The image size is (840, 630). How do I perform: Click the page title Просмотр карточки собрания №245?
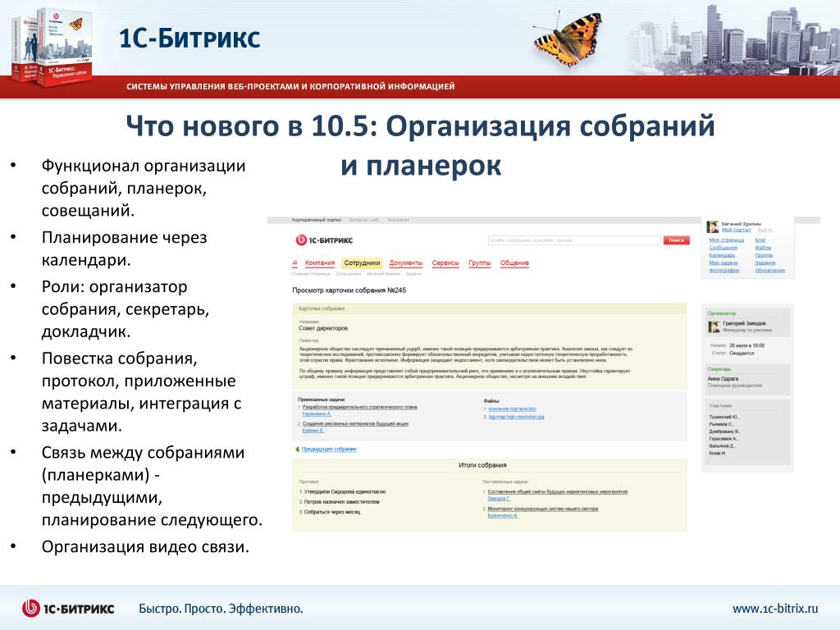click(x=349, y=290)
